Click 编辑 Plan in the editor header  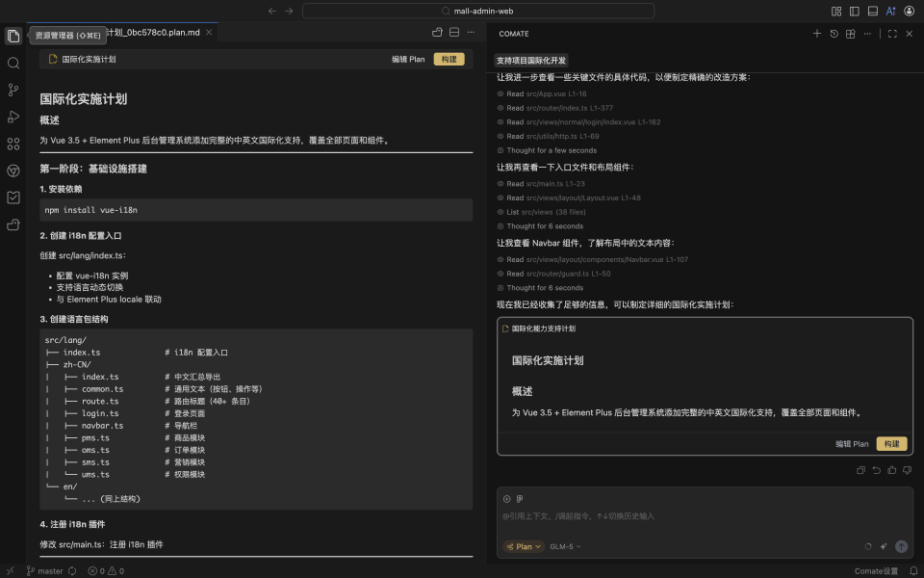pos(408,59)
